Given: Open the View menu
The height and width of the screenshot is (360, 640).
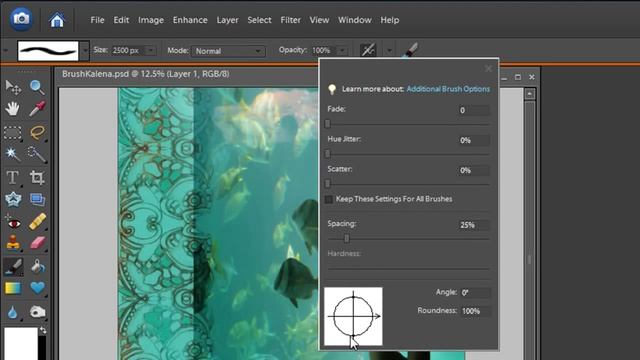Looking at the screenshot, I should 319,20.
